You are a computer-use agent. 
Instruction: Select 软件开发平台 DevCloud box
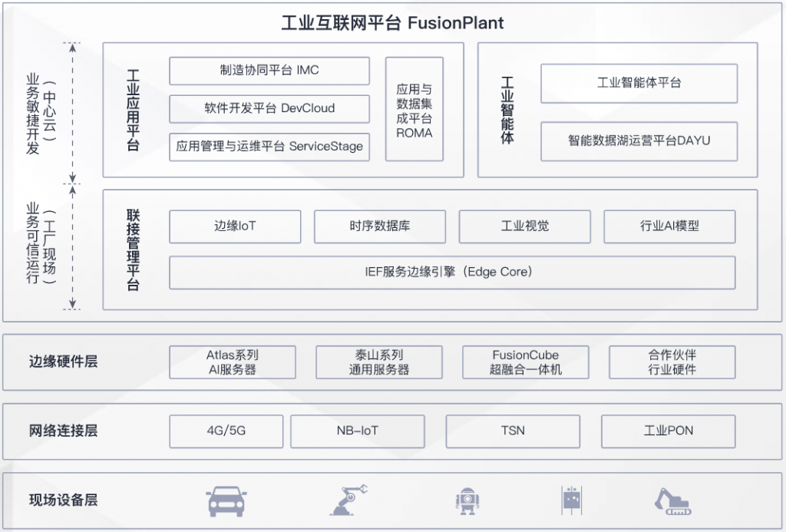click(269, 109)
